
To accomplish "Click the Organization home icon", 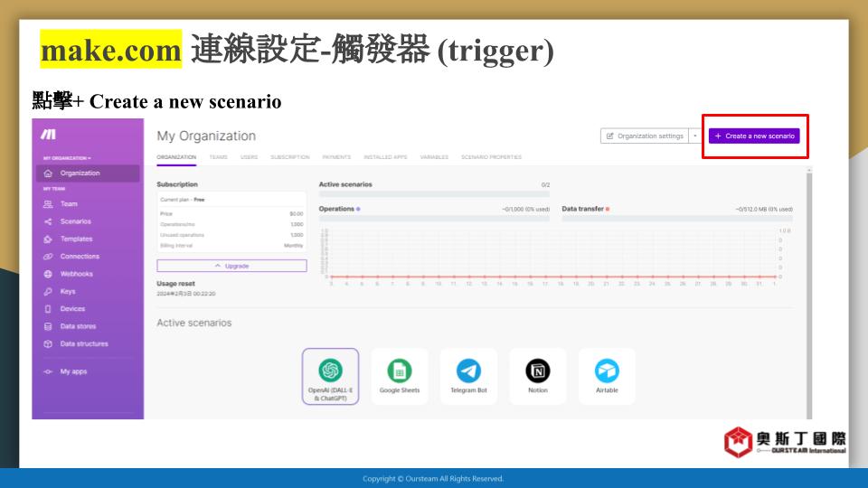I will pyautogui.click(x=48, y=174).
